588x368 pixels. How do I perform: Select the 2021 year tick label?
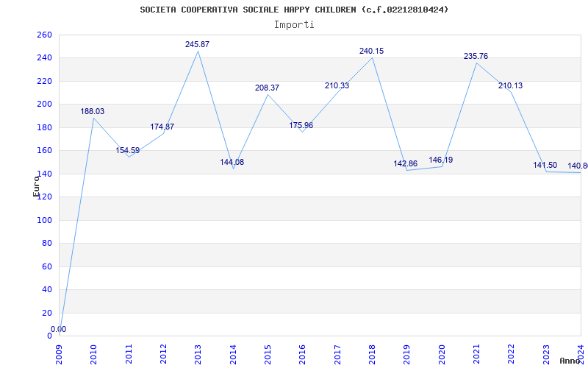tap(477, 353)
